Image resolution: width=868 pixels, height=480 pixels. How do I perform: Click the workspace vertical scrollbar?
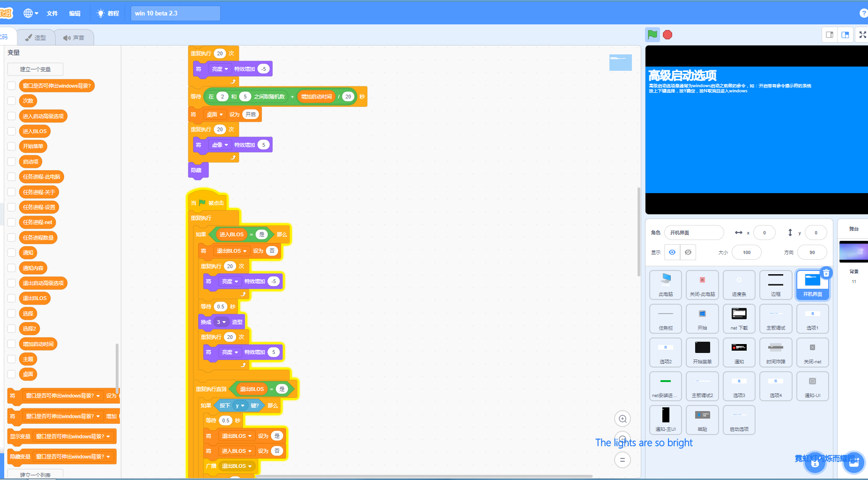[638, 232]
